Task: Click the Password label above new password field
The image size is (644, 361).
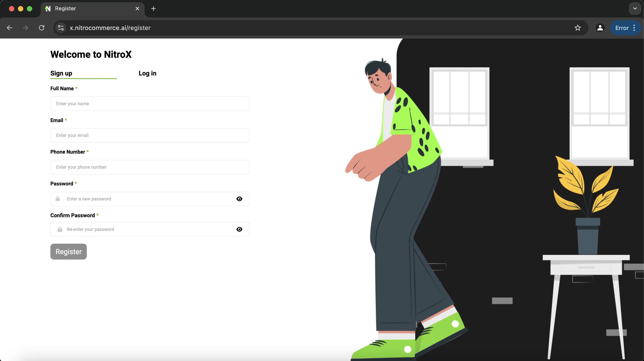Action: tap(62, 184)
